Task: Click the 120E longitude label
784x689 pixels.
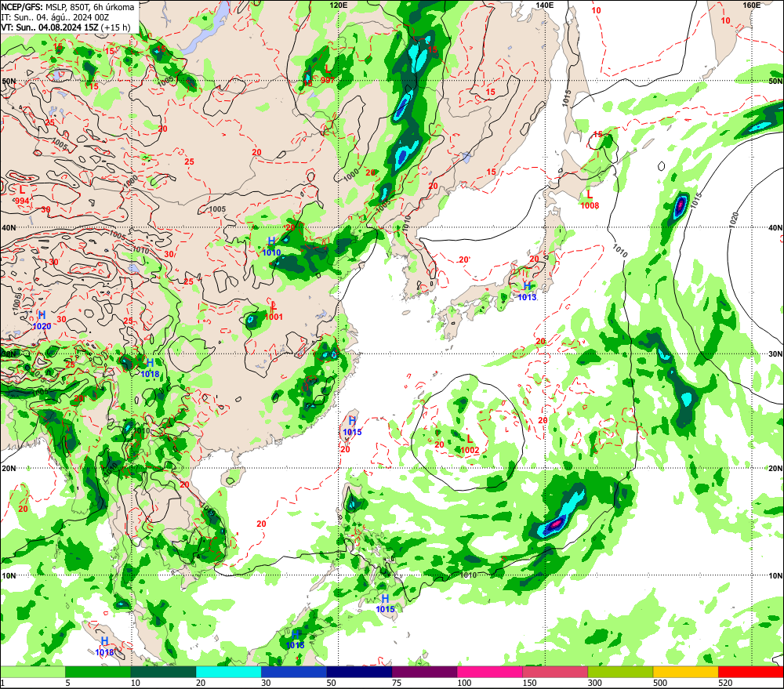Action: pyautogui.click(x=339, y=5)
